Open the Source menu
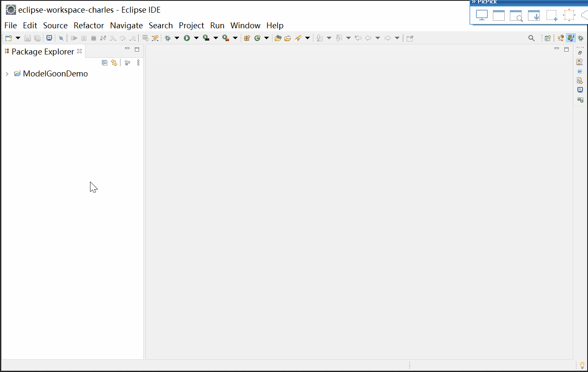The width and height of the screenshot is (588, 372). [x=55, y=25]
